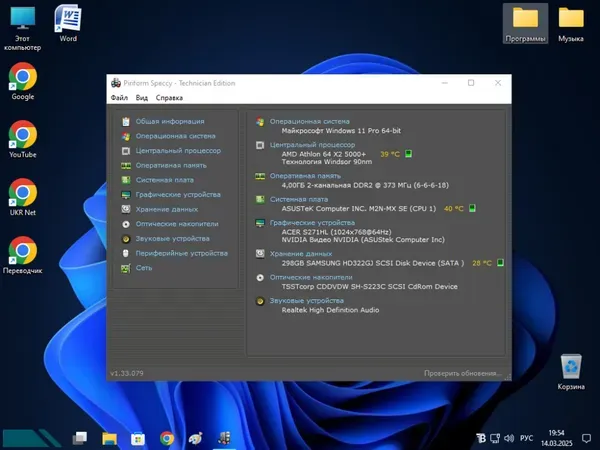Viewport: 600px width, 450px height.
Task: Click the version v1.33.079 label
Action: [x=127, y=373]
